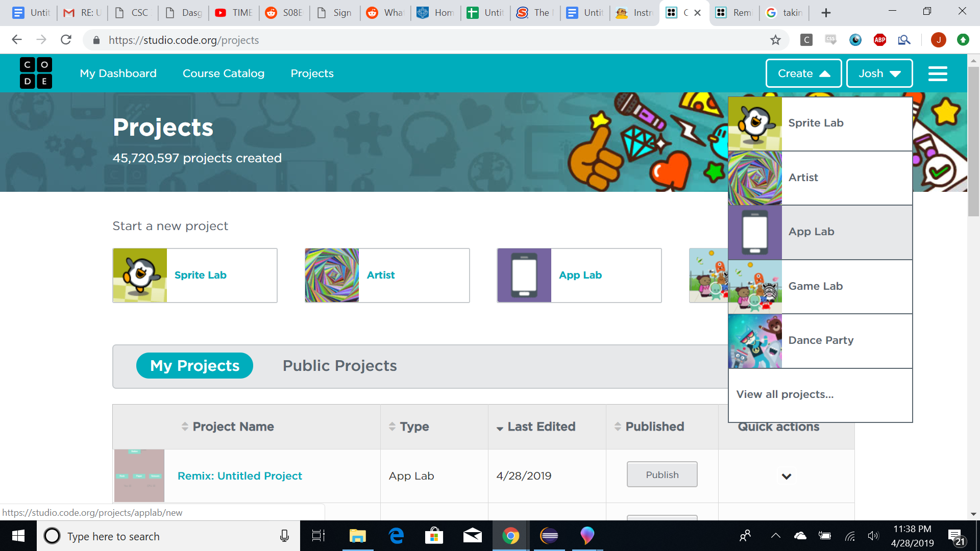This screenshot has width=980, height=551.
Task: Click the Code.org logo icon
Action: [36, 73]
